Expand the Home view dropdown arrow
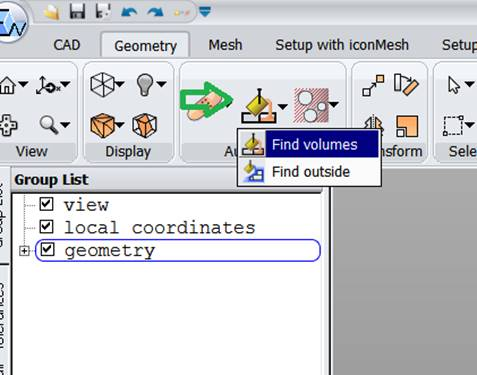Screen dimensions: 477x375 [x=23, y=84]
